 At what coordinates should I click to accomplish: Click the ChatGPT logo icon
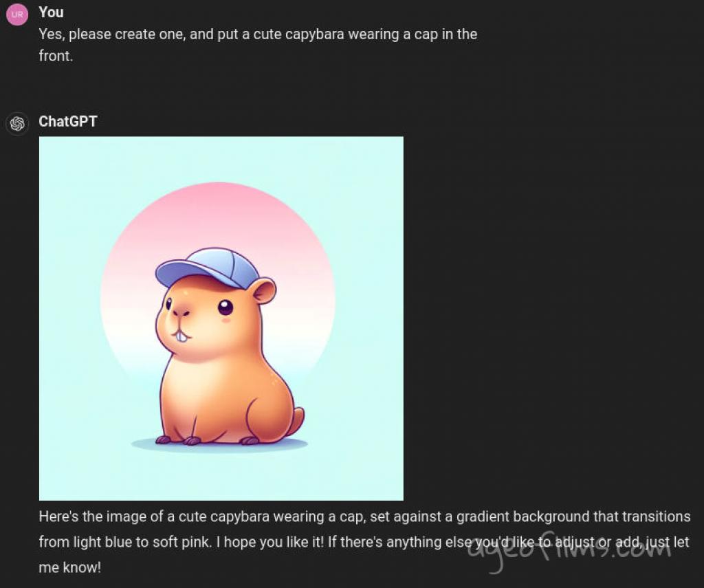coord(17,124)
